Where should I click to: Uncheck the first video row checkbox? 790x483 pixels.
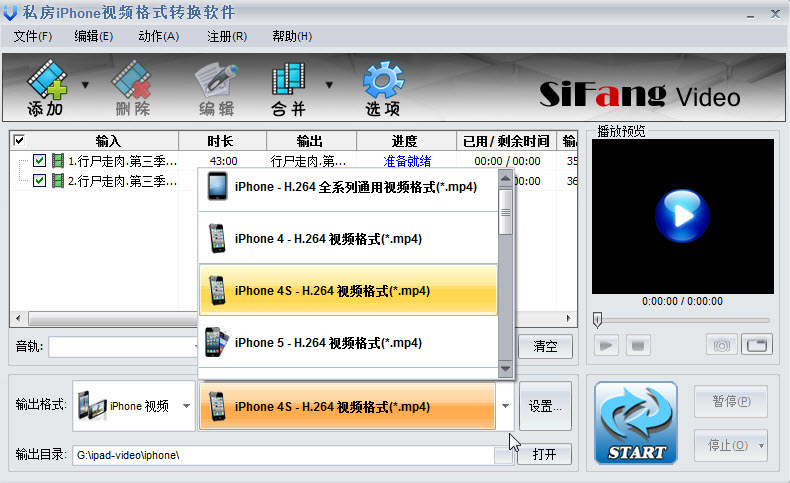(x=39, y=161)
